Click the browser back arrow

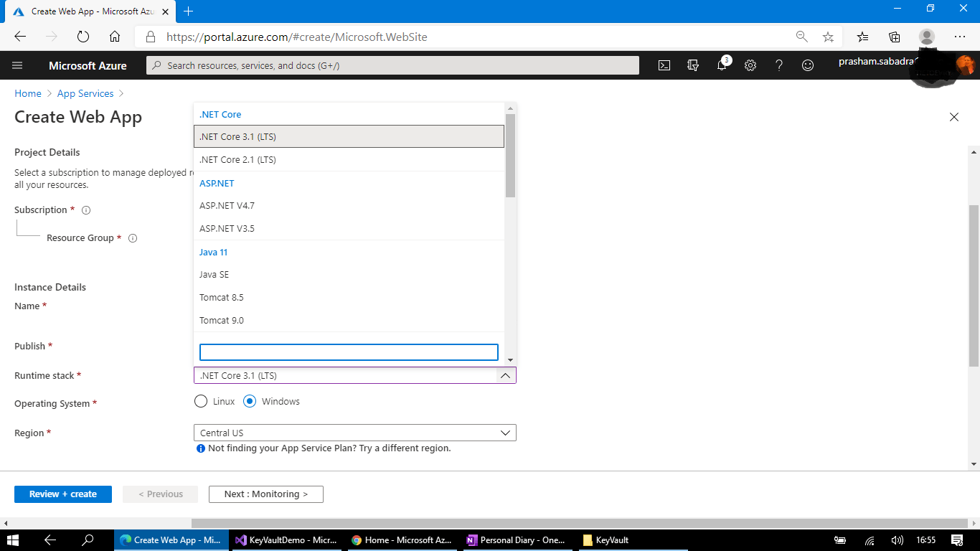(20, 37)
